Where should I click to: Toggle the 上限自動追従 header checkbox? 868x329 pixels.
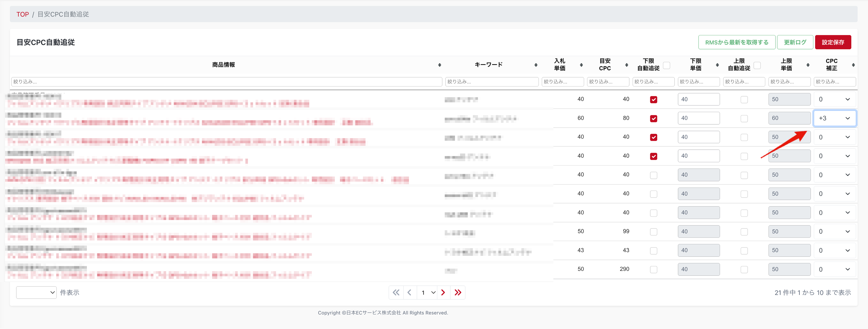point(757,65)
